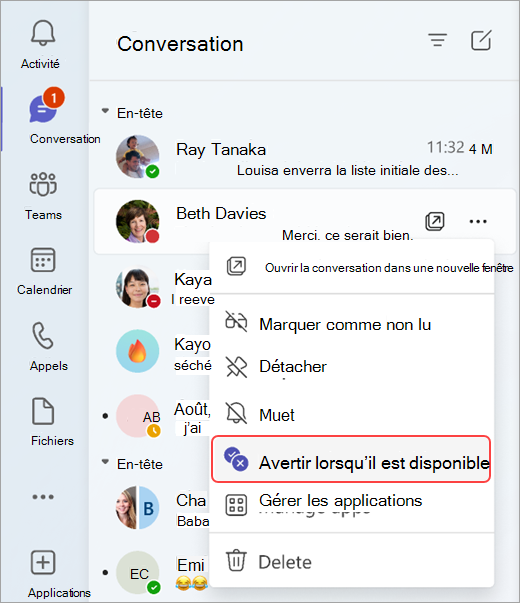Open the Calendrier icon
Image resolution: width=520 pixels, height=603 pixels.
43,260
